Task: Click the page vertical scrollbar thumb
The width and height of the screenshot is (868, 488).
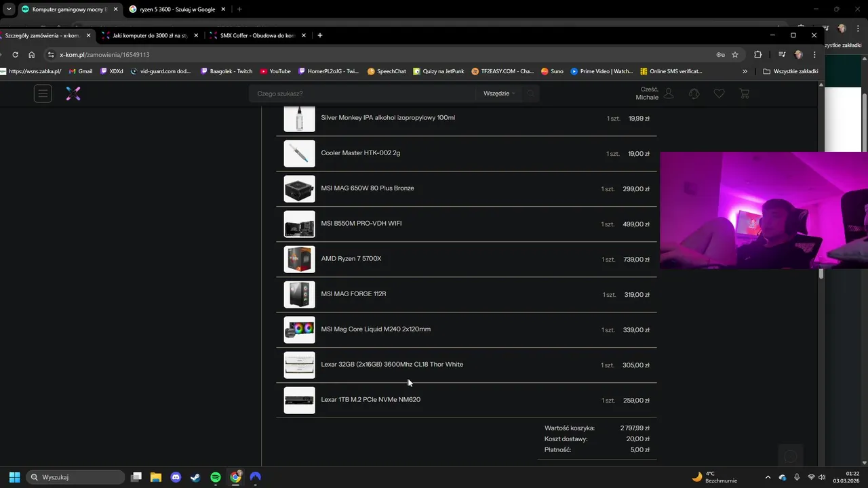Action: click(x=821, y=274)
